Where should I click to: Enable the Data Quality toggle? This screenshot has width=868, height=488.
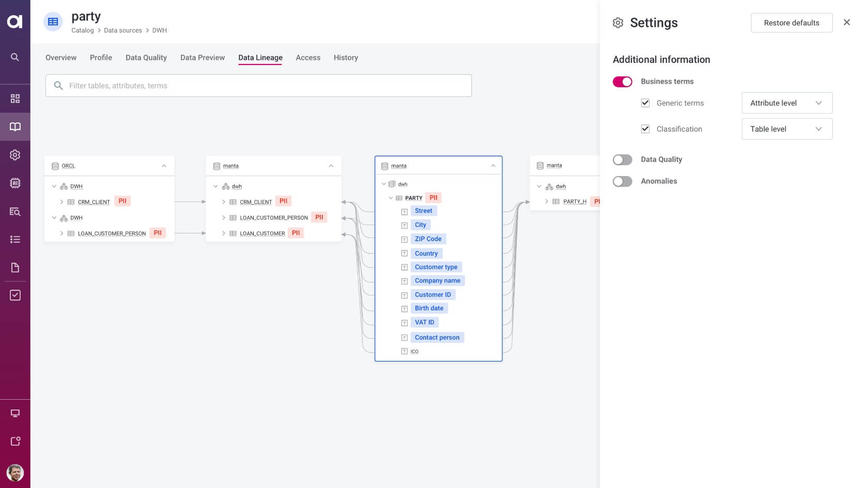coord(622,160)
